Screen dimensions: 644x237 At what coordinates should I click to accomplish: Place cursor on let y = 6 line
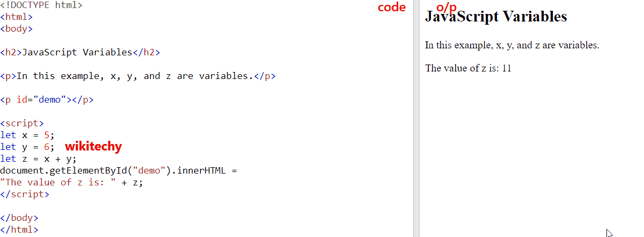tap(27, 147)
